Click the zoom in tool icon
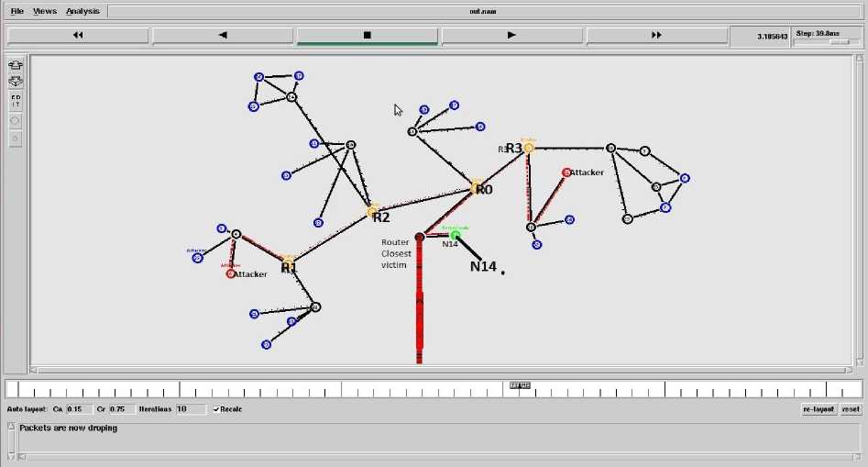This screenshot has height=467, width=868. 16,65
